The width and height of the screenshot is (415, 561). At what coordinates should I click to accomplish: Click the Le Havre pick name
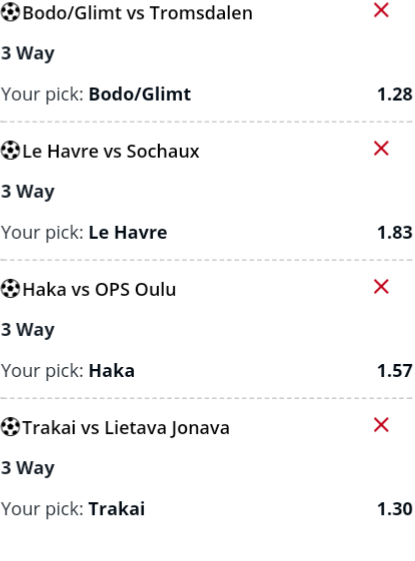point(128,233)
